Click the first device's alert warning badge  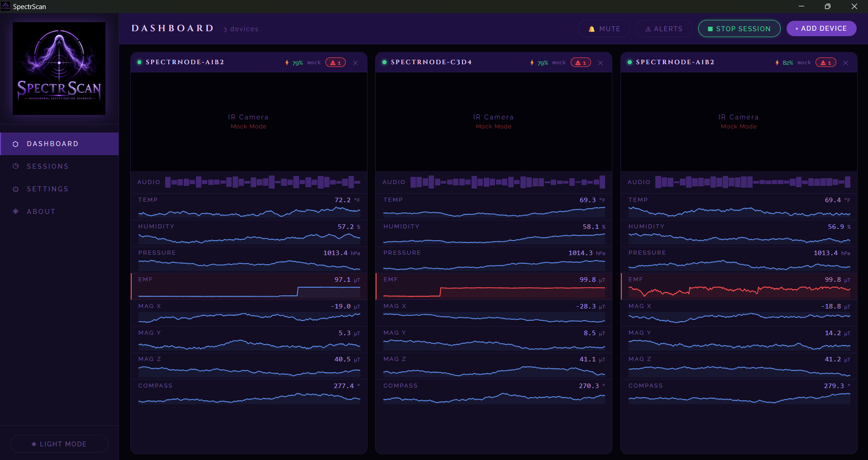click(x=335, y=62)
